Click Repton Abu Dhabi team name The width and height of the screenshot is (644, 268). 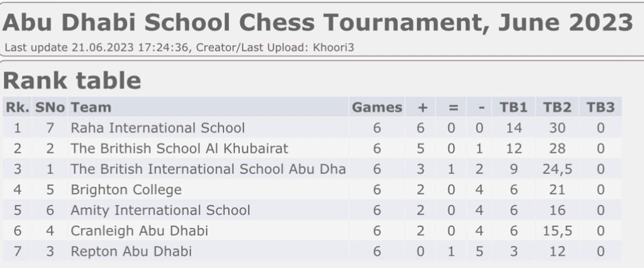[x=131, y=252]
